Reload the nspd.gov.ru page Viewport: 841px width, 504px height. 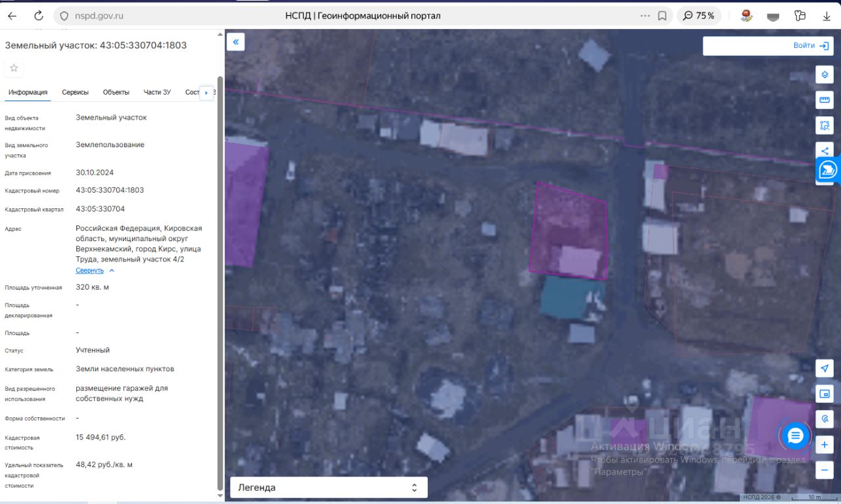click(x=39, y=16)
